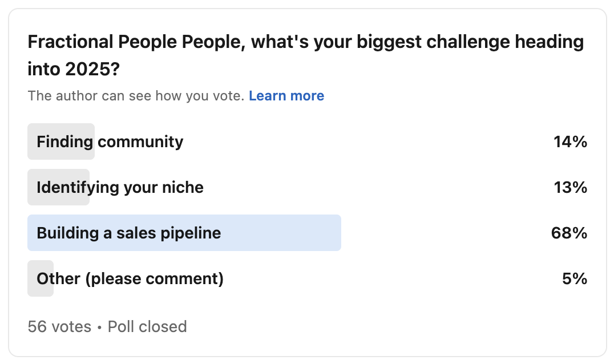This screenshot has width=614, height=364.
Task: Click the poll question heading text
Action: pyautogui.click(x=305, y=43)
